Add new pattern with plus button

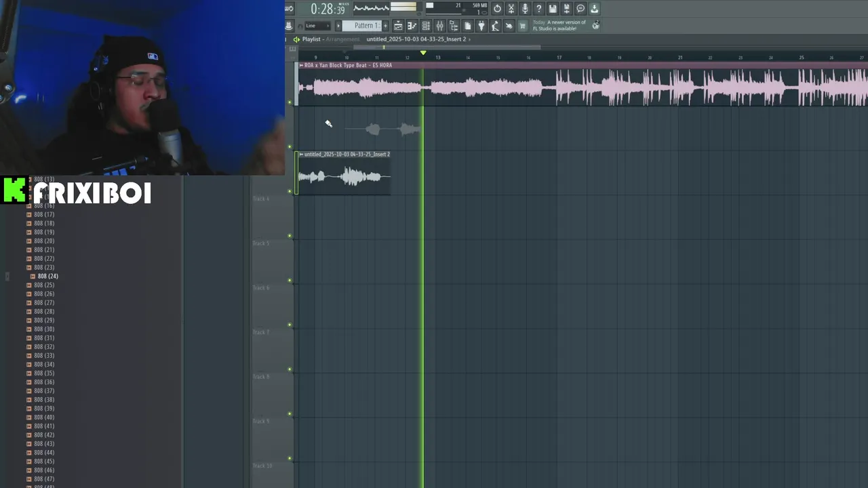(385, 26)
